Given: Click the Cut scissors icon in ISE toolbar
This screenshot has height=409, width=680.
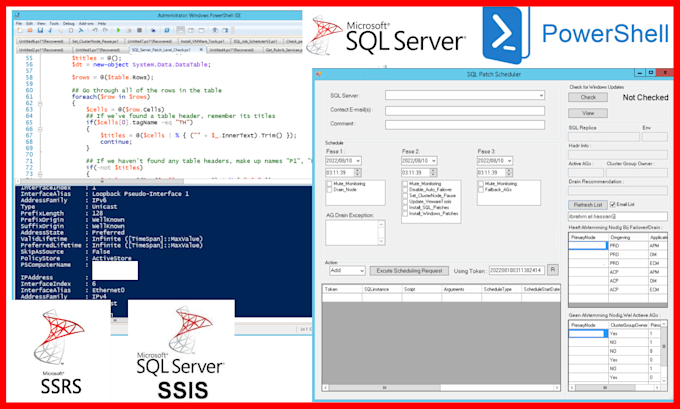Looking at the screenshot, I should tap(50, 30).
